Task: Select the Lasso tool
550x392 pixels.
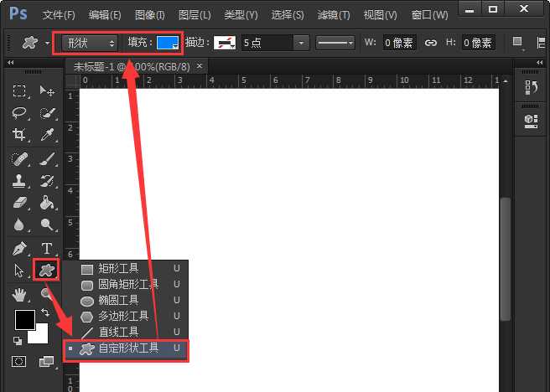Action: tap(20, 112)
